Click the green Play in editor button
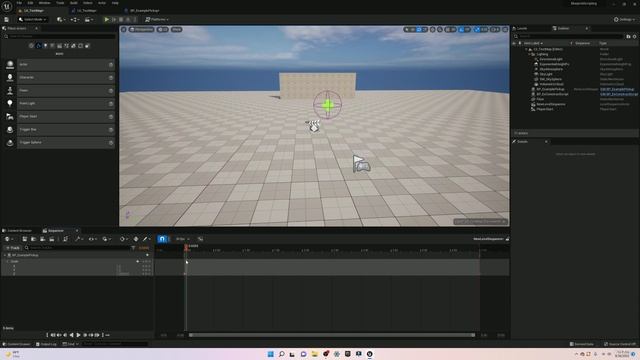The width and height of the screenshot is (640, 360). tap(107, 19)
